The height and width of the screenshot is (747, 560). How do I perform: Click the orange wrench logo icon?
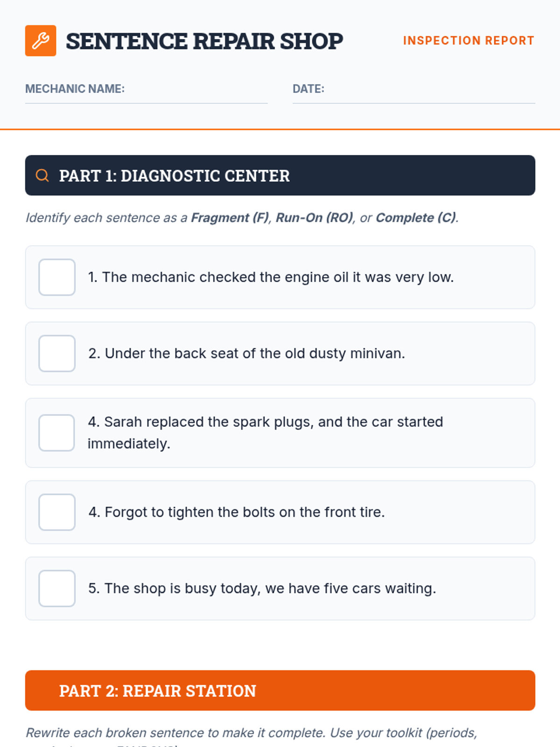tap(41, 41)
